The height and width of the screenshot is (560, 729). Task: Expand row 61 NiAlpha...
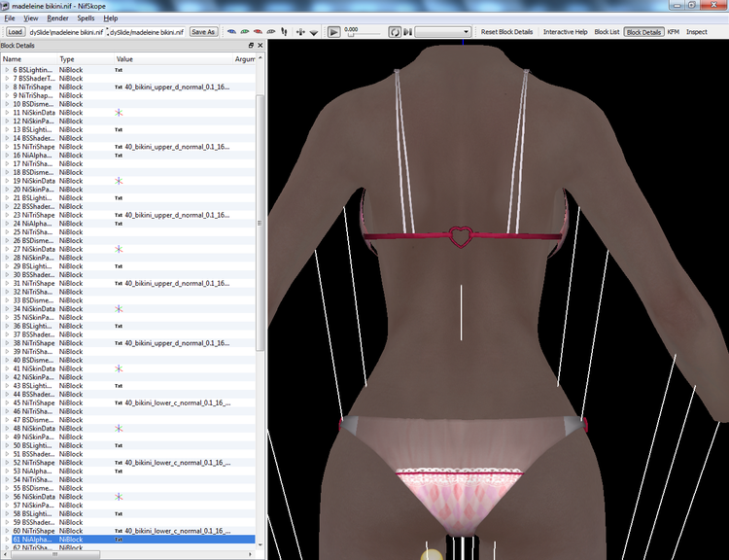[7, 540]
